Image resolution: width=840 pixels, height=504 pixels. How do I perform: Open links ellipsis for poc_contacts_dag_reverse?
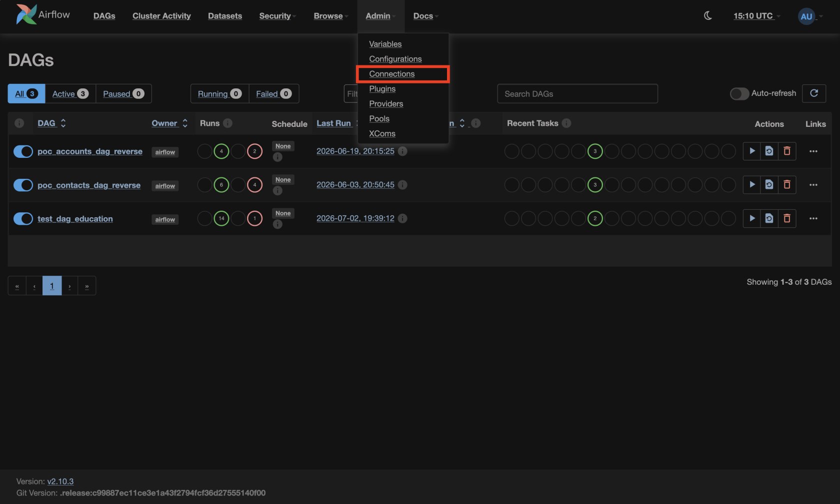click(813, 185)
